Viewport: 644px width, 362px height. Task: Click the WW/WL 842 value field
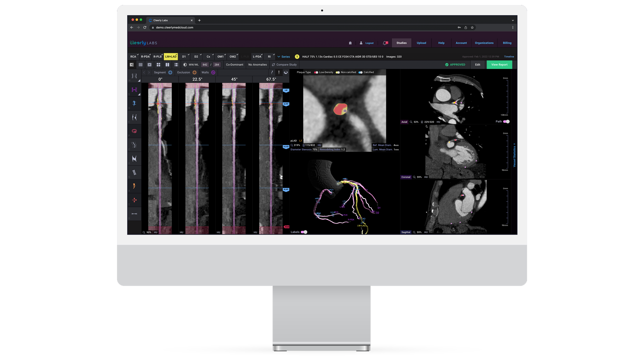[x=205, y=65]
